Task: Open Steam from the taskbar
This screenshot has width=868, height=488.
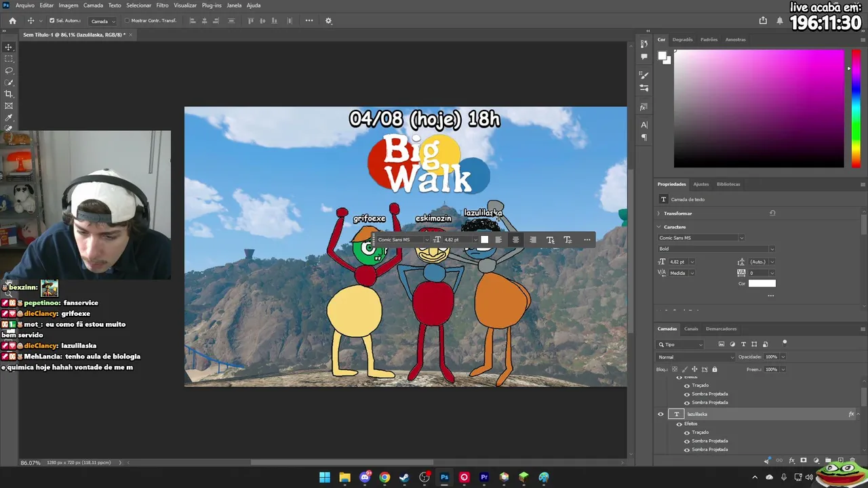Action: pos(404,477)
